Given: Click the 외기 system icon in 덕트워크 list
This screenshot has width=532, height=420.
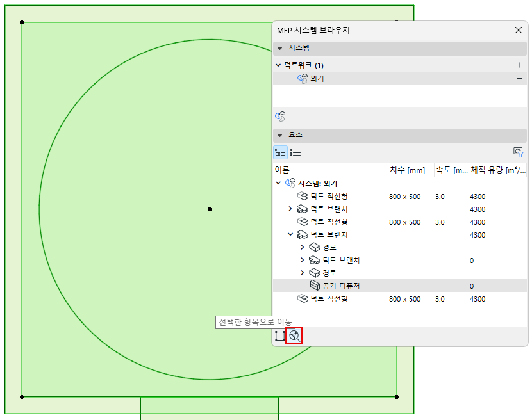Looking at the screenshot, I should point(303,79).
